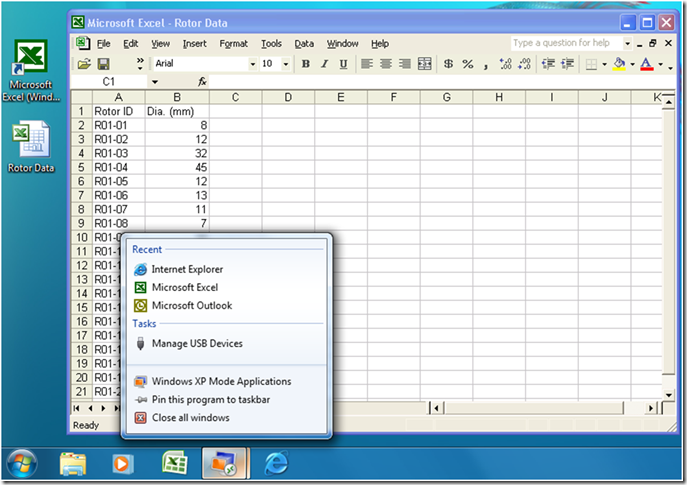Viewport: 687px width, 485px height.
Task: Open the Format menu
Action: 234,43
